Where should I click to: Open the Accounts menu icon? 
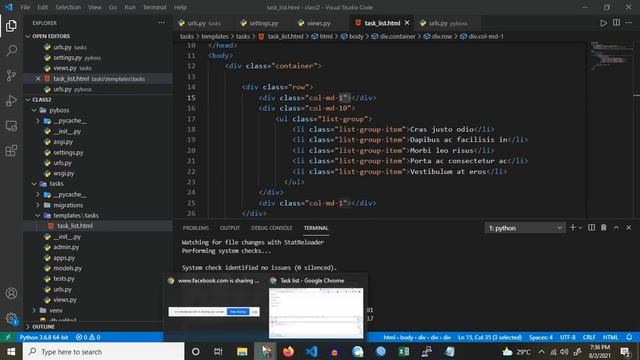click(x=11, y=293)
